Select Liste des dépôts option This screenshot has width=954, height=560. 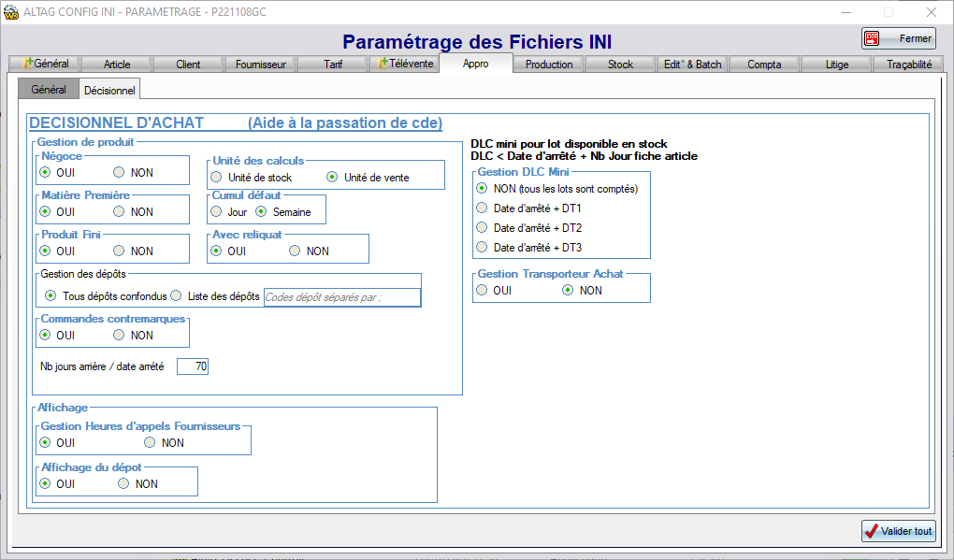(x=176, y=296)
